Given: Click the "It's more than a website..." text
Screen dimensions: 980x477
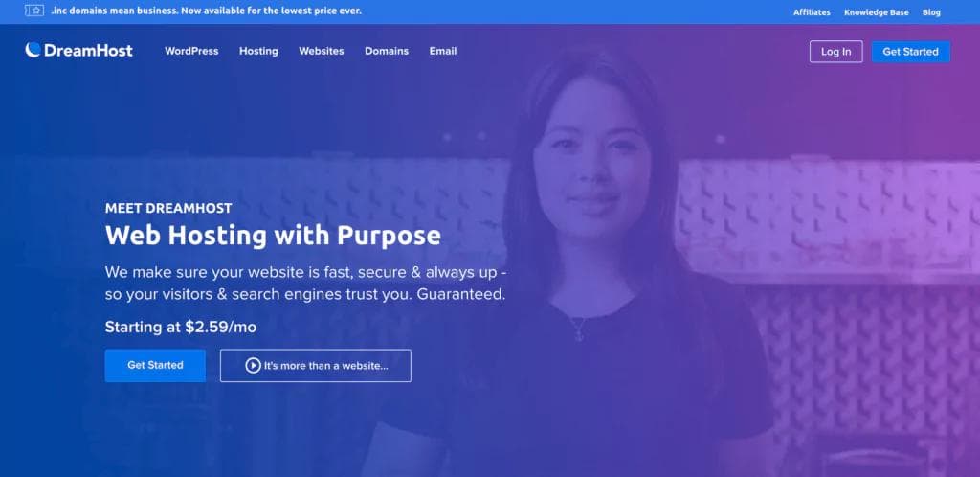Looking at the screenshot, I should point(325,366).
